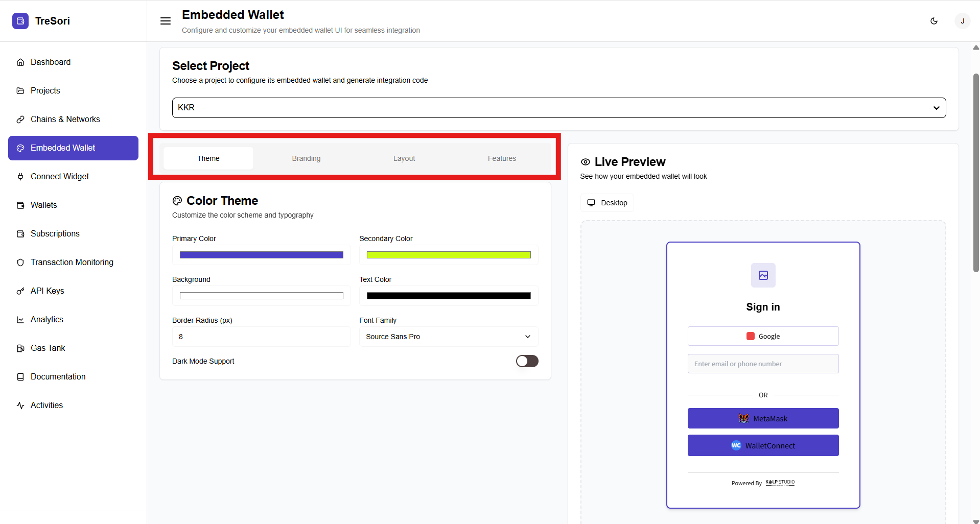Click the Google sign-in button
This screenshot has height=524, width=980.
coord(763,336)
